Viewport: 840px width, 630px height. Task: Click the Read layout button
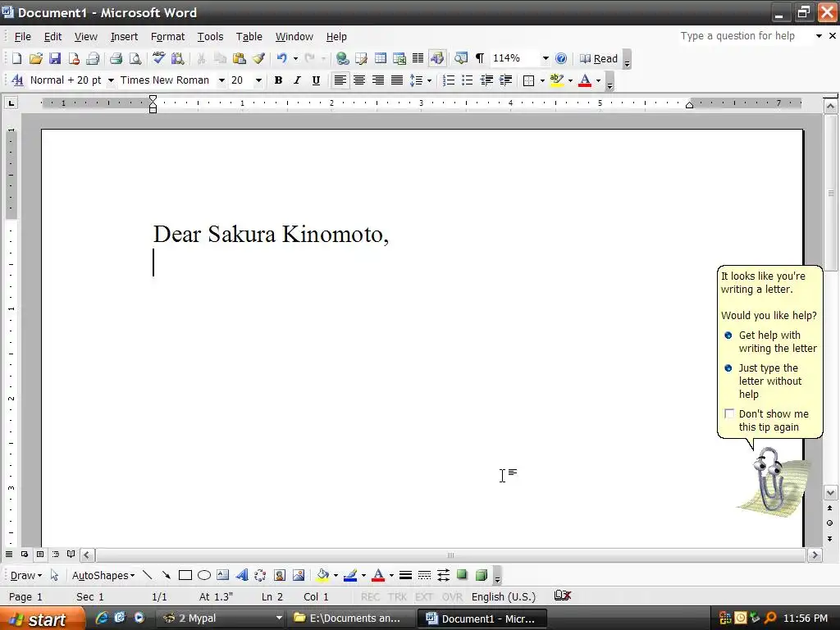pyautogui.click(x=599, y=58)
